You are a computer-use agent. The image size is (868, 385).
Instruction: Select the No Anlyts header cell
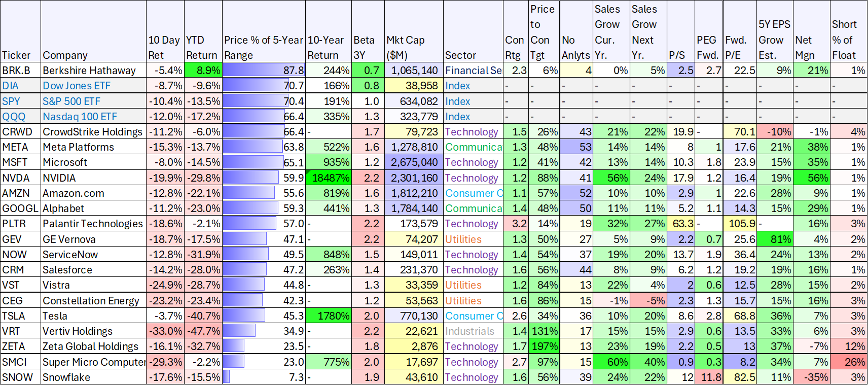[576, 31]
